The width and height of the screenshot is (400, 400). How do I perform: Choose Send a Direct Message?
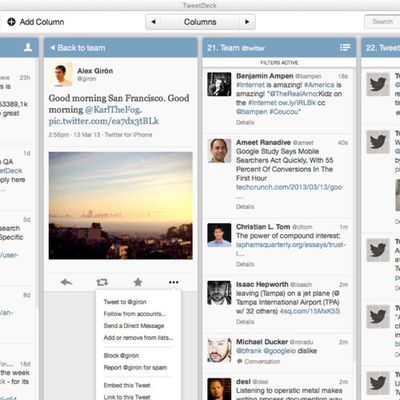[x=134, y=326]
